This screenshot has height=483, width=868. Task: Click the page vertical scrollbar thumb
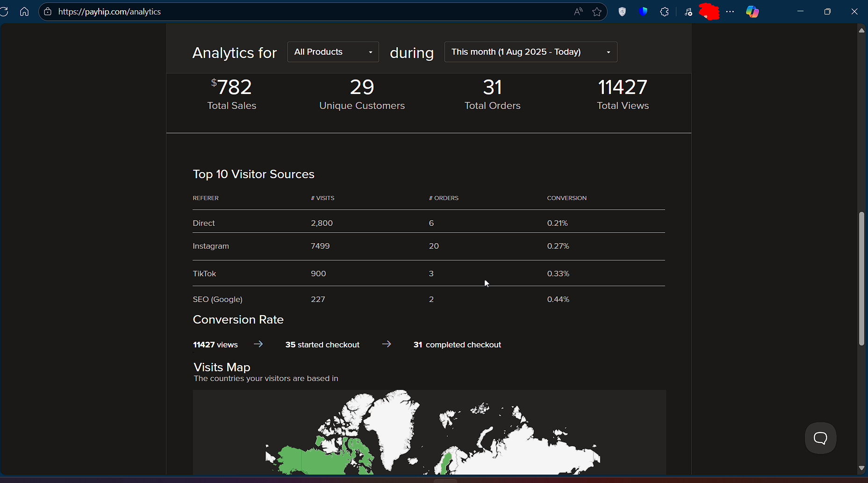(x=861, y=279)
